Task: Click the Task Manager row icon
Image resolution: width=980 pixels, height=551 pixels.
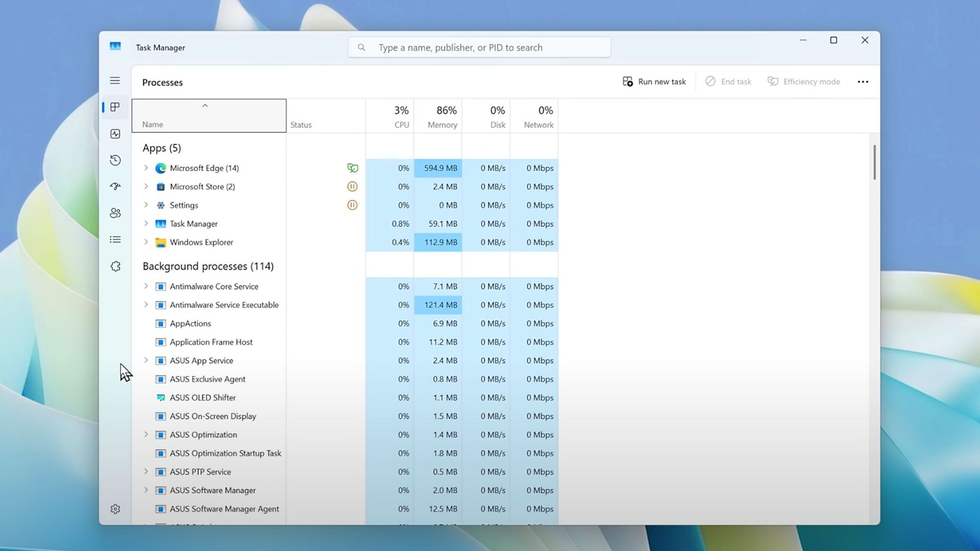Action: click(161, 223)
